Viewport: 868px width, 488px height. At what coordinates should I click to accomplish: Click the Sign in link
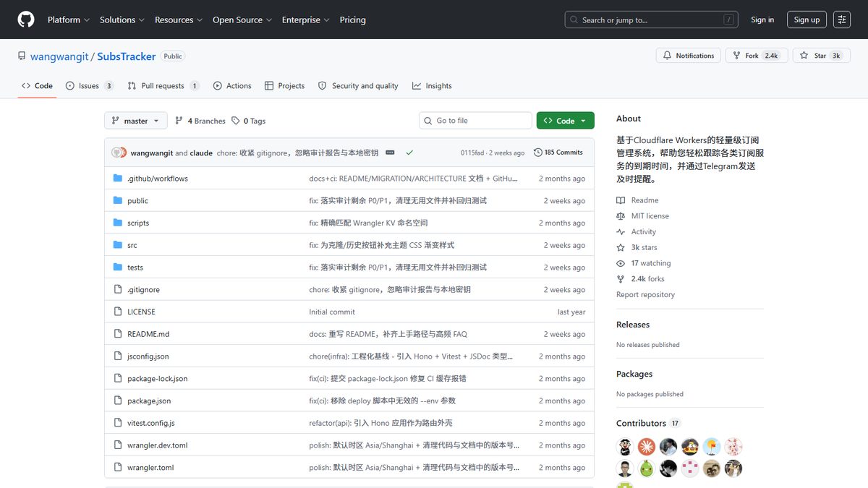point(762,20)
